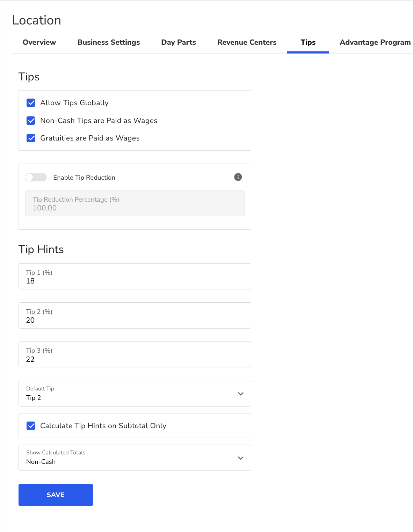Toggle Non-Cash Tips are Paid as Wages

tap(31, 121)
